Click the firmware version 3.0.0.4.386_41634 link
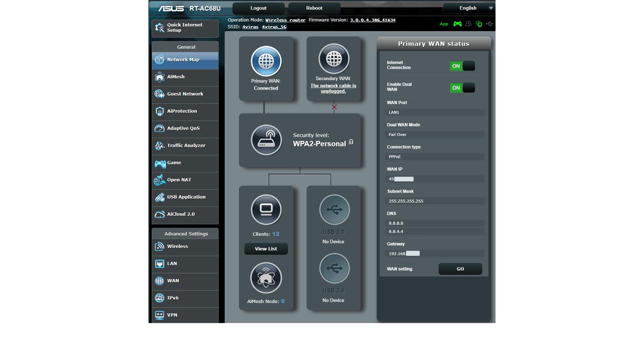 pyautogui.click(x=372, y=20)
